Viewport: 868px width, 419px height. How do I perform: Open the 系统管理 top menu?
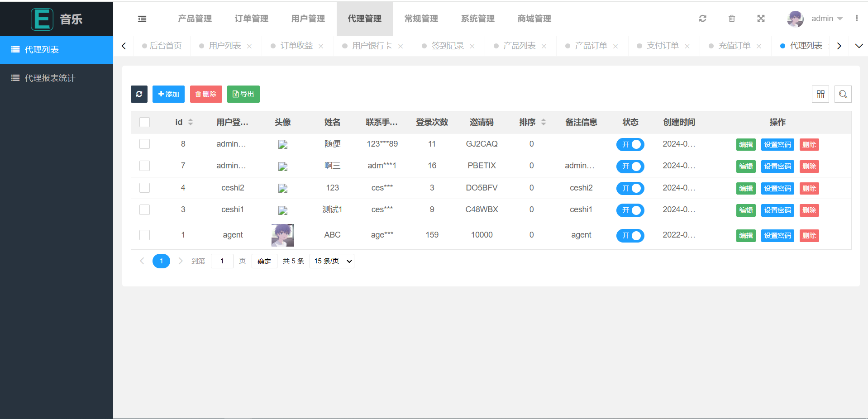click(x=477, y=19)
